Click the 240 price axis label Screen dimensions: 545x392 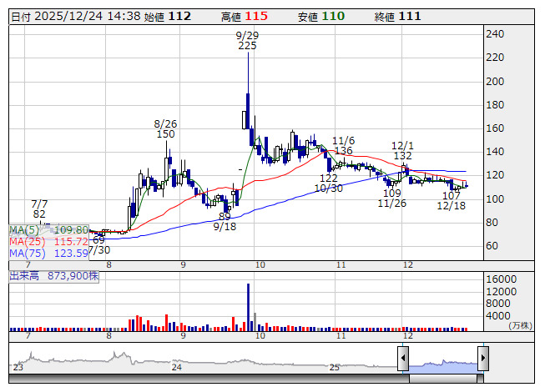[x=495, y=34]
